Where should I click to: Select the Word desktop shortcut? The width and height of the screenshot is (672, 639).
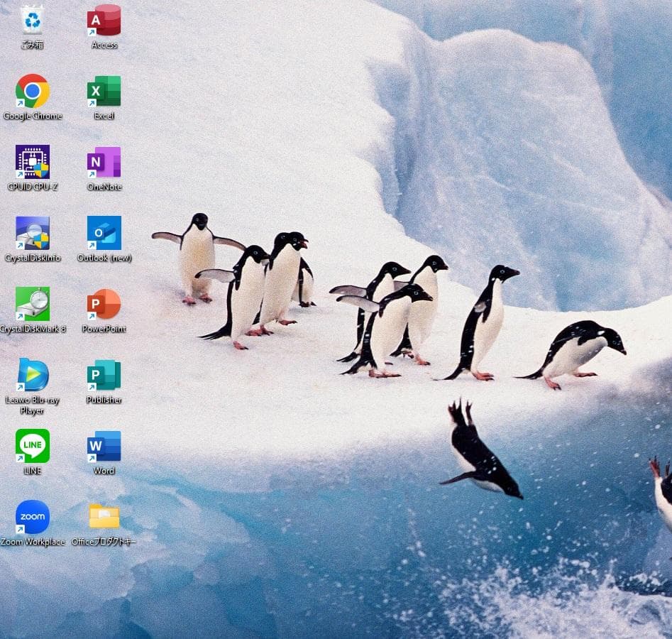104,446
